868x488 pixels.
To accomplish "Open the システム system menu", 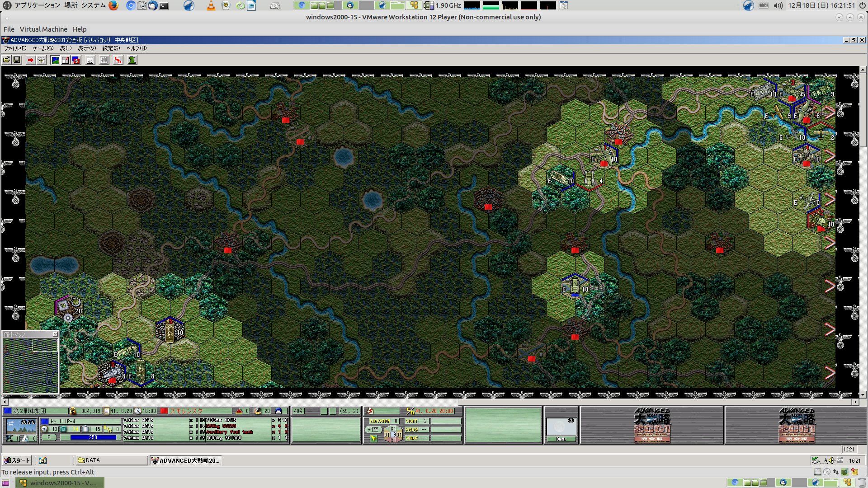I will (x=93, y=5).
